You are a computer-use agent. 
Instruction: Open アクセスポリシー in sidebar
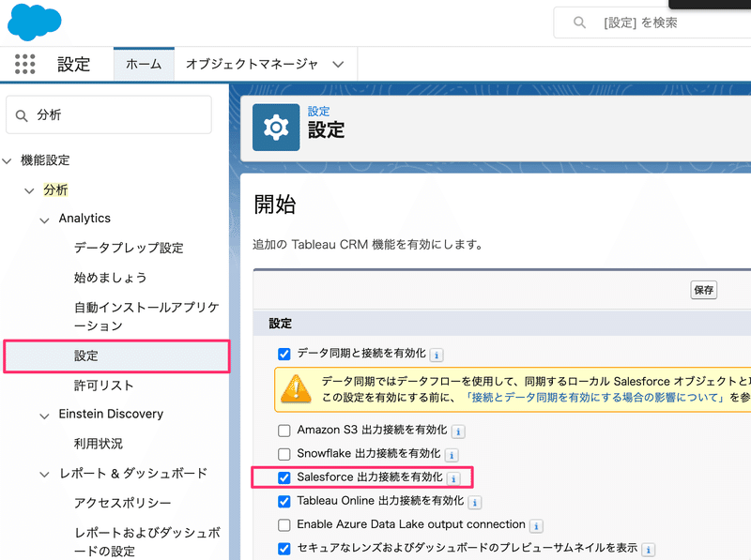point(123,503)
